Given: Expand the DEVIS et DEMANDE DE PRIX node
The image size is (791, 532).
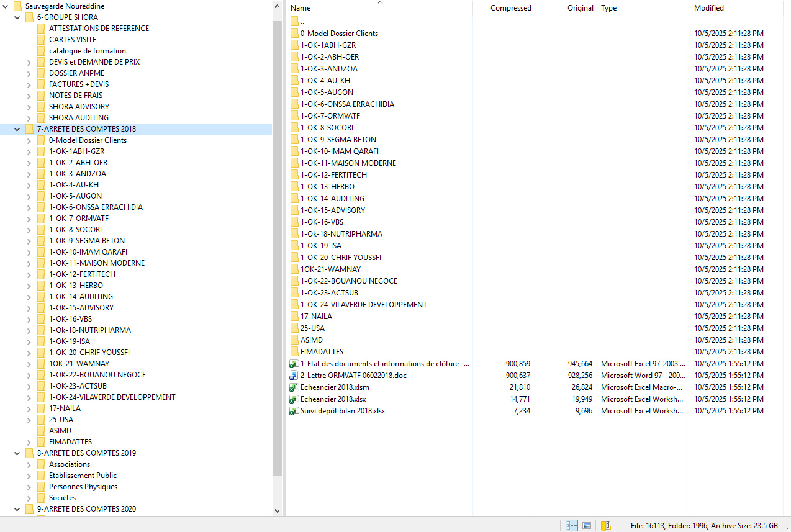Looking at the screenshot, I should (x=29, y=62).
